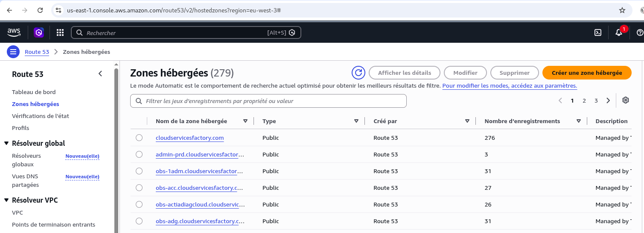Image resolution: width=644 pixels, height=233 pixels.
Task: Open admin-prd.cloudservicesfactory zone link
Action: (x=200, y=154)
